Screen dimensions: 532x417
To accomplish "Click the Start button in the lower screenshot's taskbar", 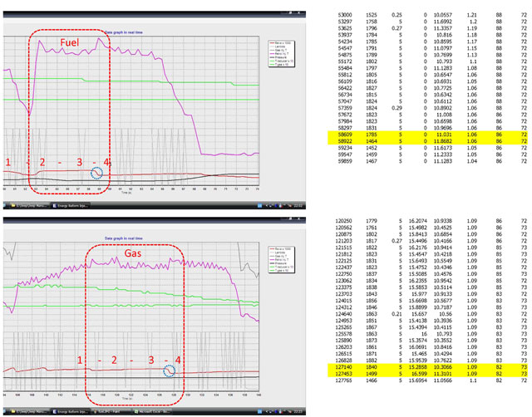I will (5, 411).
